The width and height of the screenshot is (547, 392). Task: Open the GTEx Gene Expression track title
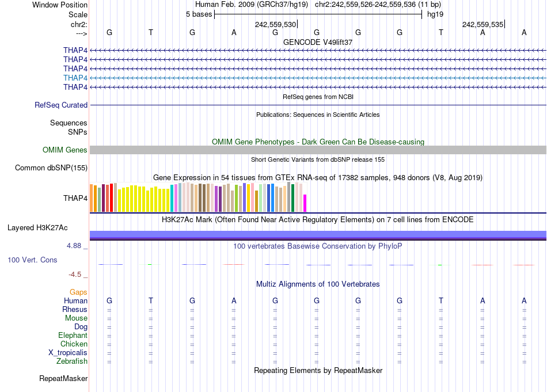click(x=318, y=177)
